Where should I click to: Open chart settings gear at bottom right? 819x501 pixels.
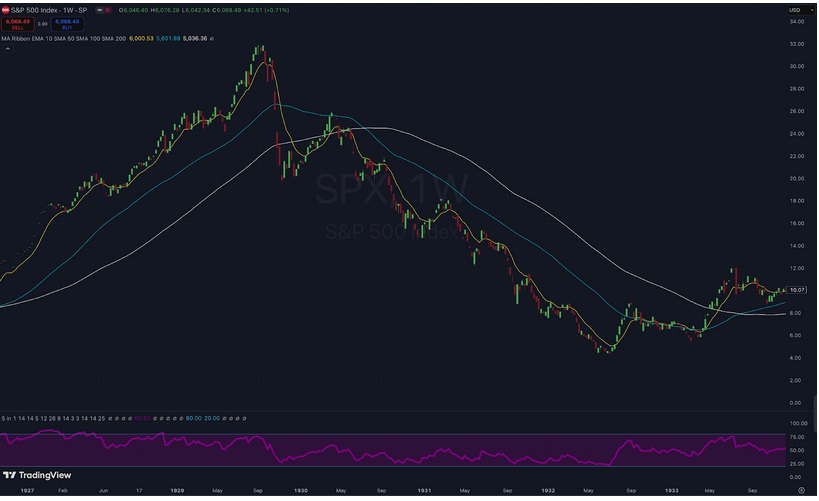coord(800,492)
